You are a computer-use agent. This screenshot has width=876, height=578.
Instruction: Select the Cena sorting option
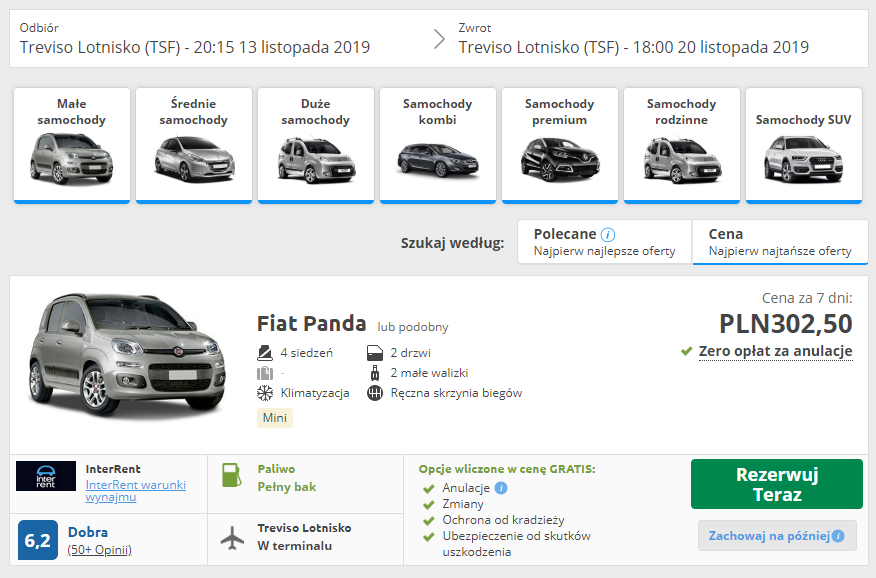click(x=780, y=241)
